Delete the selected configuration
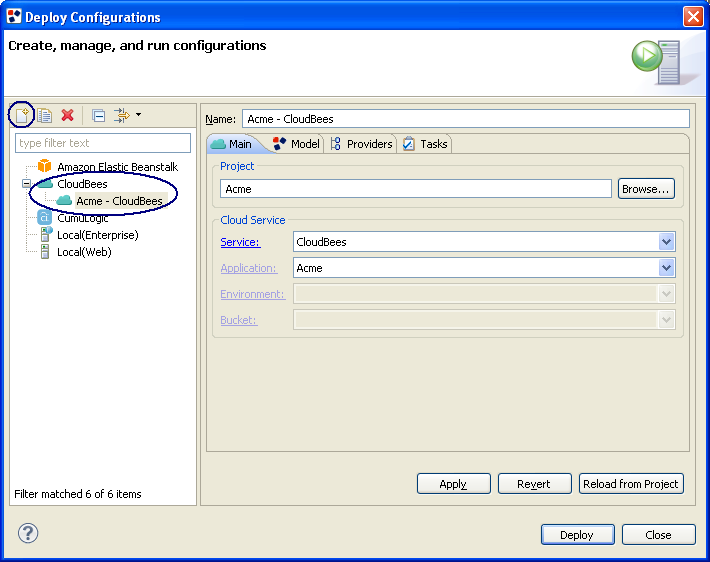The height and width of the screenshot is (562, 710). (x=67, y=115)
